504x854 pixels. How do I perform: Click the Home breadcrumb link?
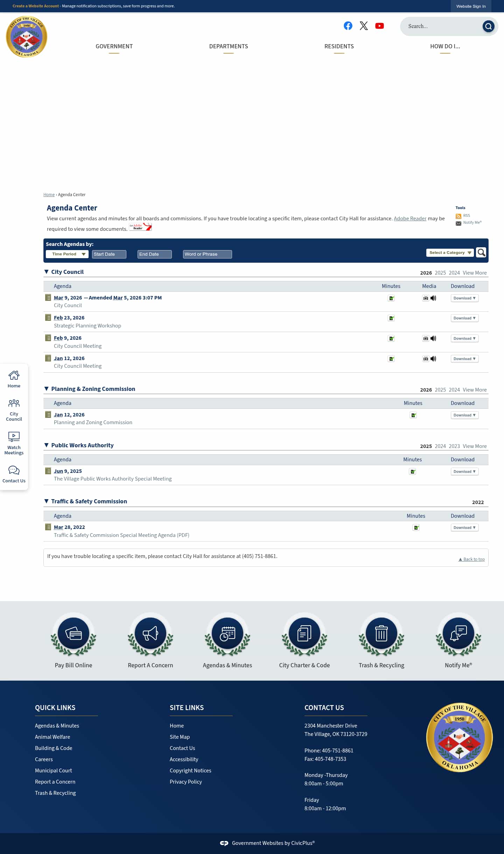49,195
